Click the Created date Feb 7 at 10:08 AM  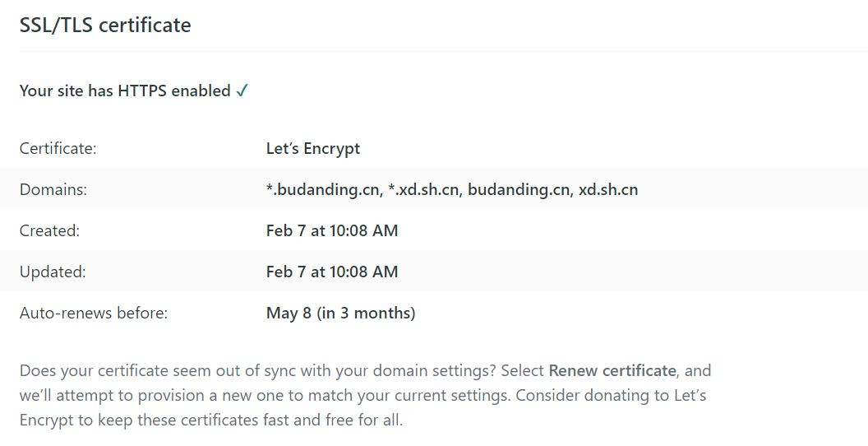click(x=332, y=231)
